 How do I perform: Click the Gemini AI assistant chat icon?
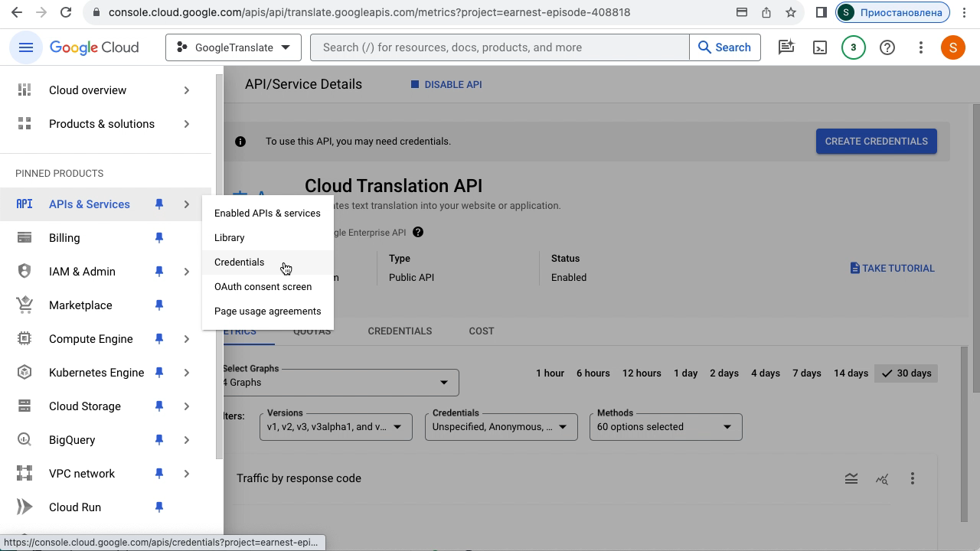786,47
